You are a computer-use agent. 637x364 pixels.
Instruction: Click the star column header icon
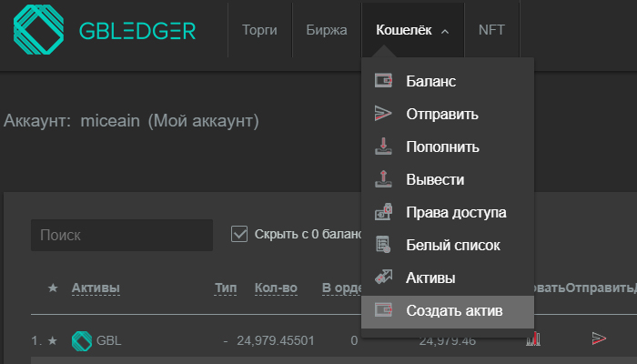pyautogui.click(x=53, y=288)
